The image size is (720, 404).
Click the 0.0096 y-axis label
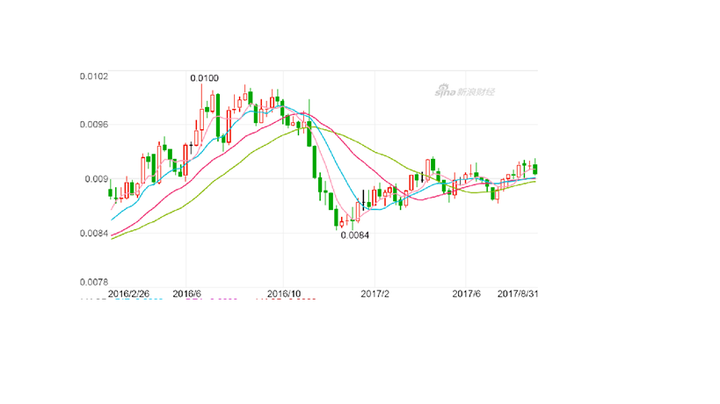pyautogui.click(x=94, y=125)
